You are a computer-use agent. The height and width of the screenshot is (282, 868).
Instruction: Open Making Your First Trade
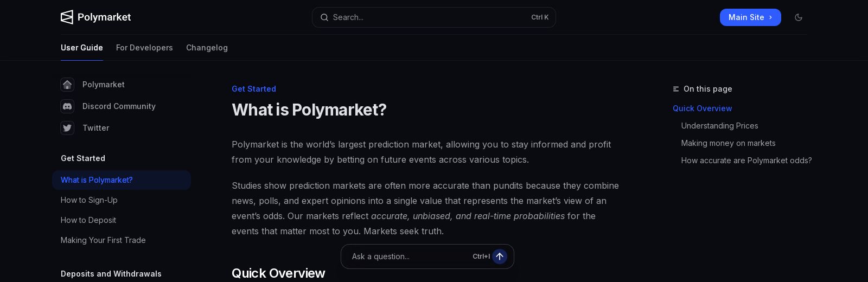[x=103, y=240]
